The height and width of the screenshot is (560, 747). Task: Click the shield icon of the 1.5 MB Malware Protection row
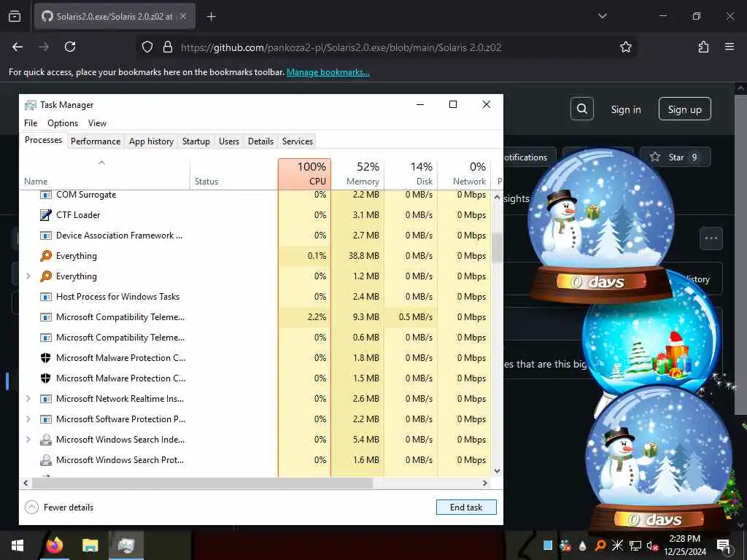click(x=46, y=378)
